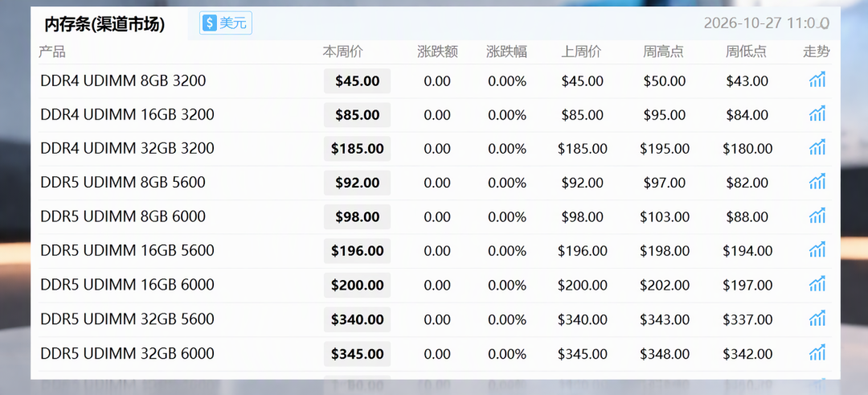Click this week's price $45.00
The image size is (868, 395).
point(358,81)
